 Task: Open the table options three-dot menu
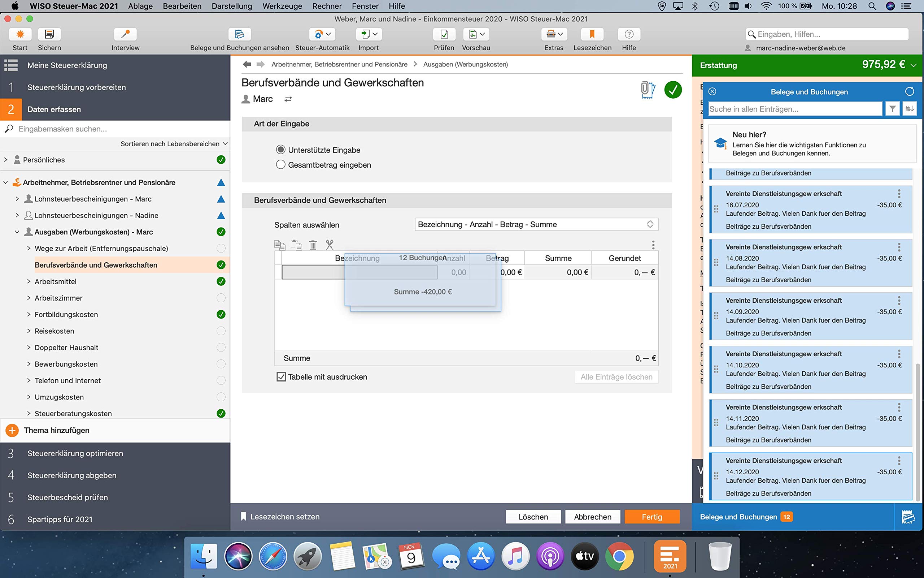point(653,245)
